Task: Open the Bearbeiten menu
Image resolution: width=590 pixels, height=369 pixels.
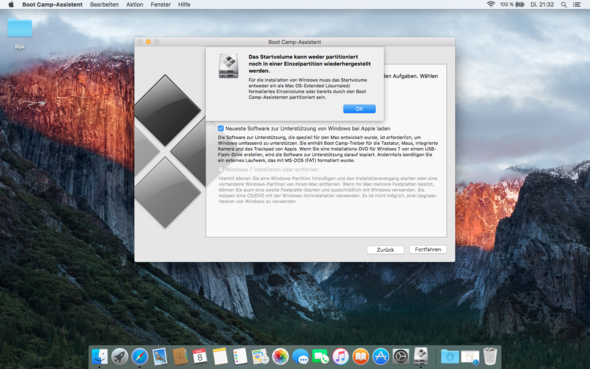Action: (x=104, y=5)
